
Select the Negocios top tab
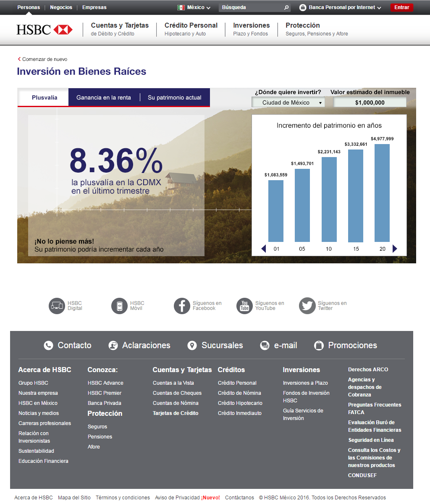[61, 8]
